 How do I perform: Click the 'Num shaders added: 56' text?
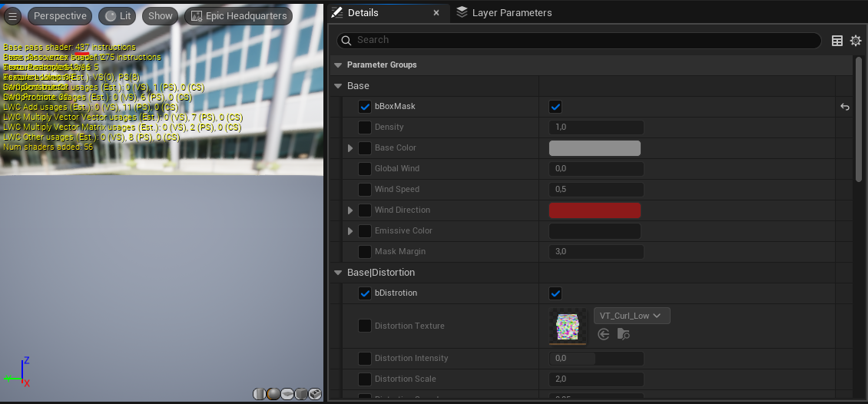(x=48, y=147)
